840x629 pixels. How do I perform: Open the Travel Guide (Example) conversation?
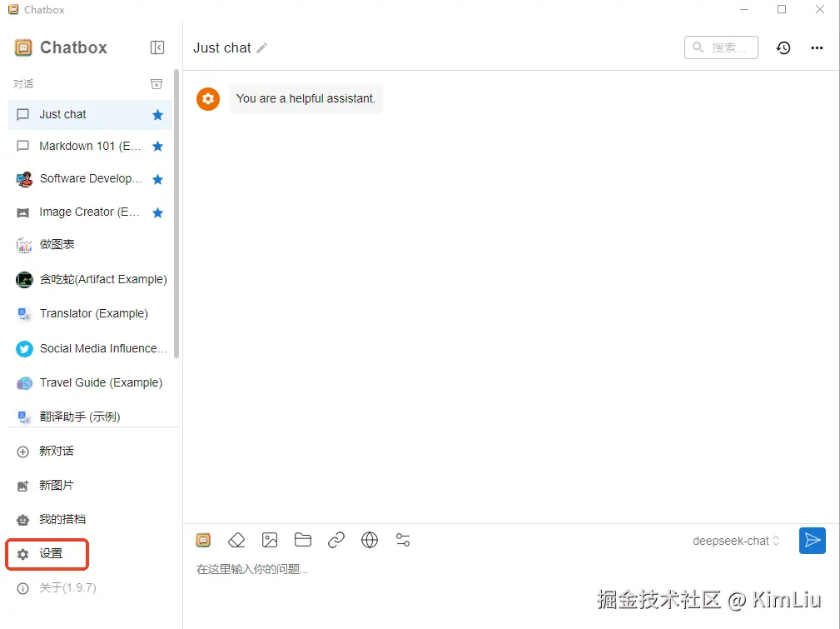(90, 383)
